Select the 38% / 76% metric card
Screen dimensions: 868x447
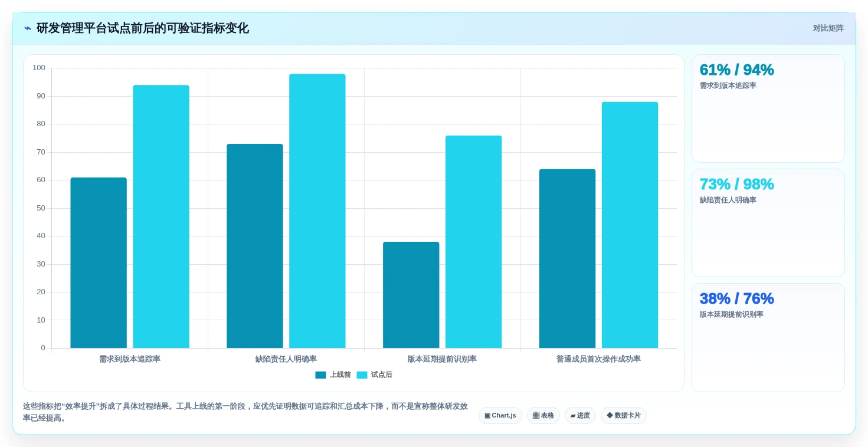click(x=768, y=337)
